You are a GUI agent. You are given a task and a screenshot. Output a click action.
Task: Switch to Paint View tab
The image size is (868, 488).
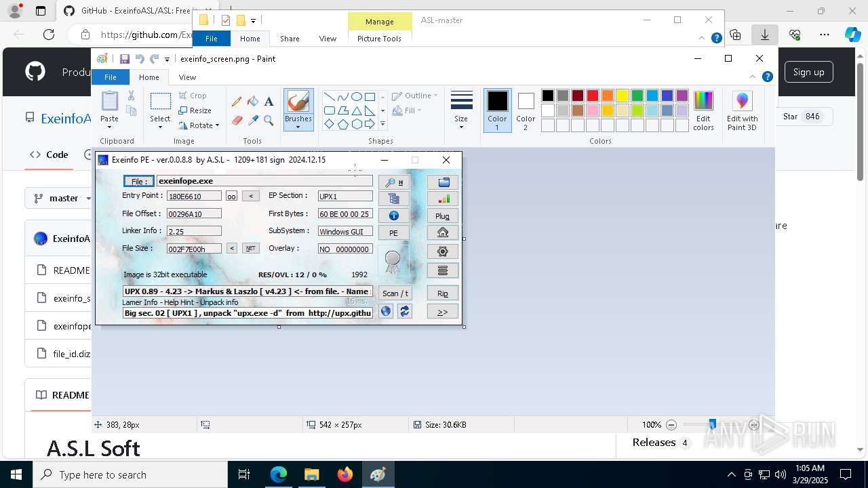pyautogui.click(x=188, y=77)
